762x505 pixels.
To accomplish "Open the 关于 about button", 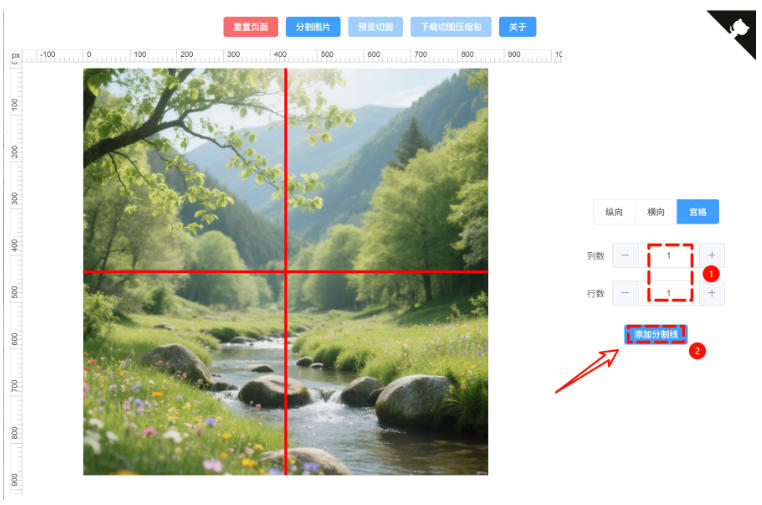I will click(518, 27).
